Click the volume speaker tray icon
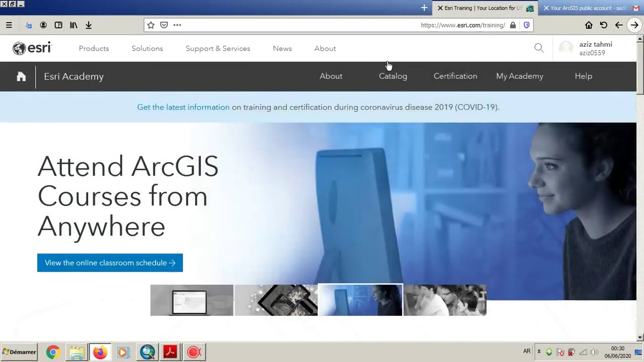The width and height of the screenshot is (644, 362). pyautogui.click(x=594, y=352)
